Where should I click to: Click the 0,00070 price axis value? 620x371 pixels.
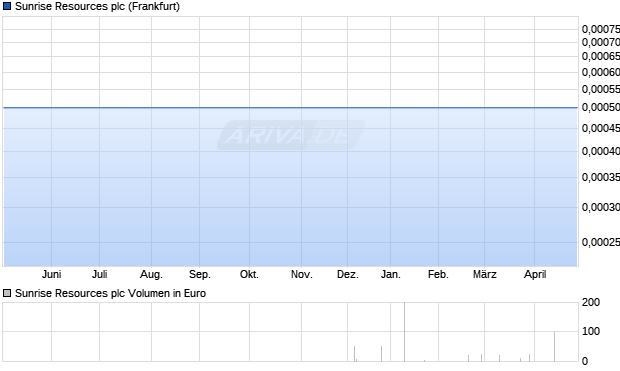[x=601, y=42]
